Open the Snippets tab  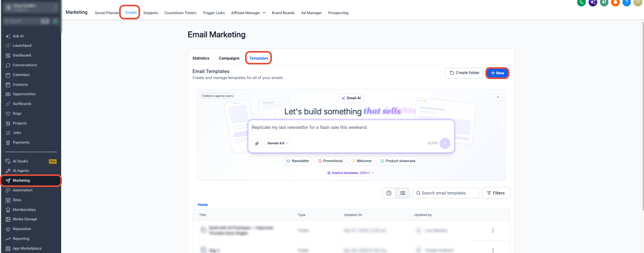click(151, 13)
